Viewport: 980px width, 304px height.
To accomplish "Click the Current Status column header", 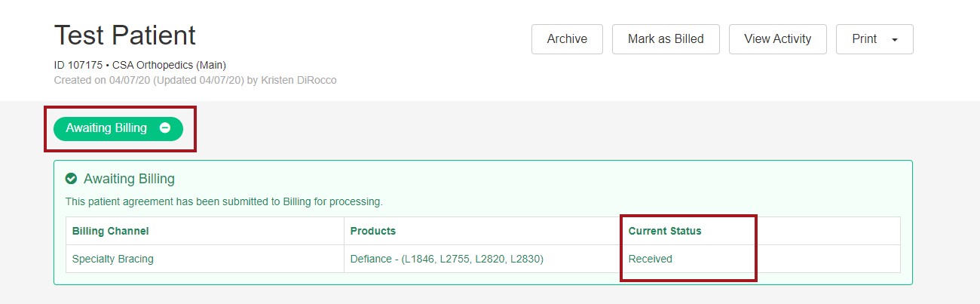I will click(665, 231).
